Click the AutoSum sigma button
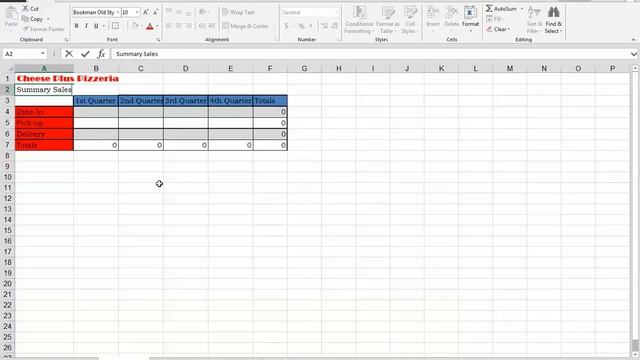 coord(501,8)
